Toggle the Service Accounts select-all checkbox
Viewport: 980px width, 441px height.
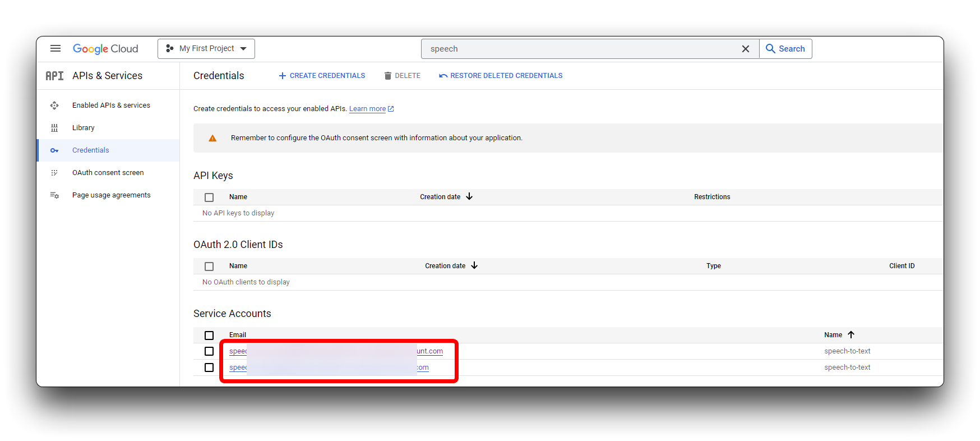tap(209, 336)
